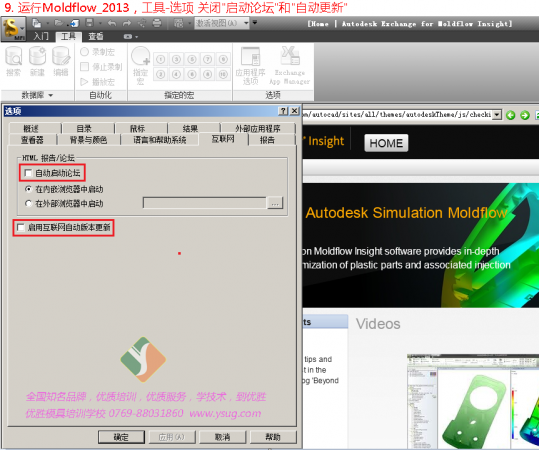Screen dimensions: 539x450
Task: Click the Undo arrow icon
Action: (112, 23)
